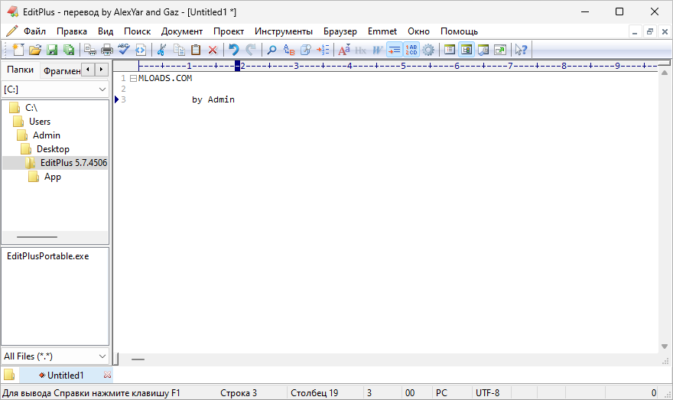Save the file using the floppy icon
The image size is (673, 400).
[52, 50]
